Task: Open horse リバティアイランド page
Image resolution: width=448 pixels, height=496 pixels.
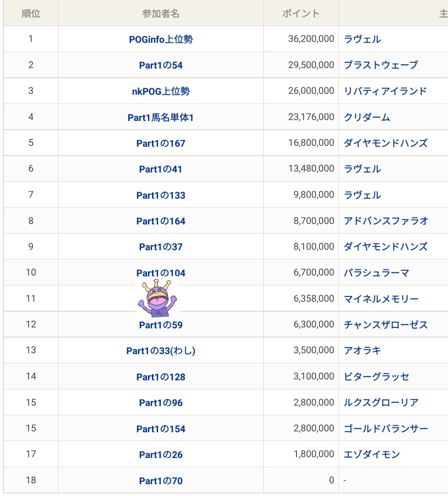Action: coord(385,91)
